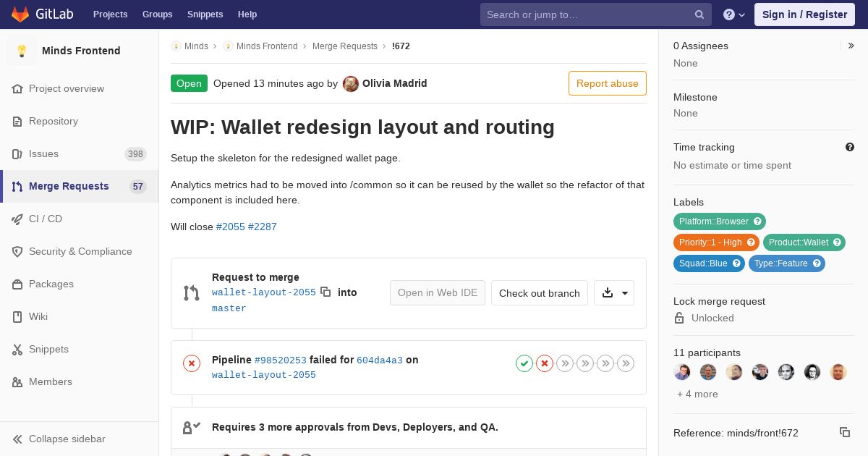Open commit 604da4a3 link
Viewport: 868px width, 456px height.
click(380, 360)
